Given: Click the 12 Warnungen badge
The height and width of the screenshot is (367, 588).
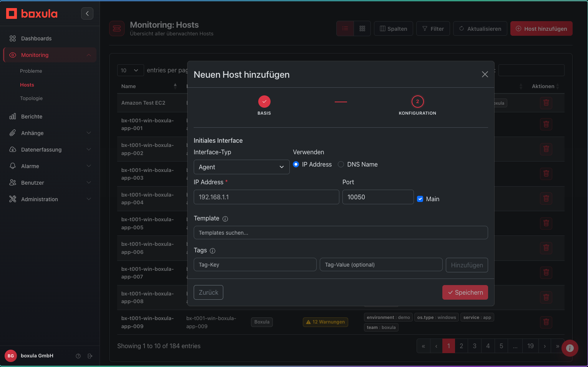Looking at the screenshot, I should (326, 322).
